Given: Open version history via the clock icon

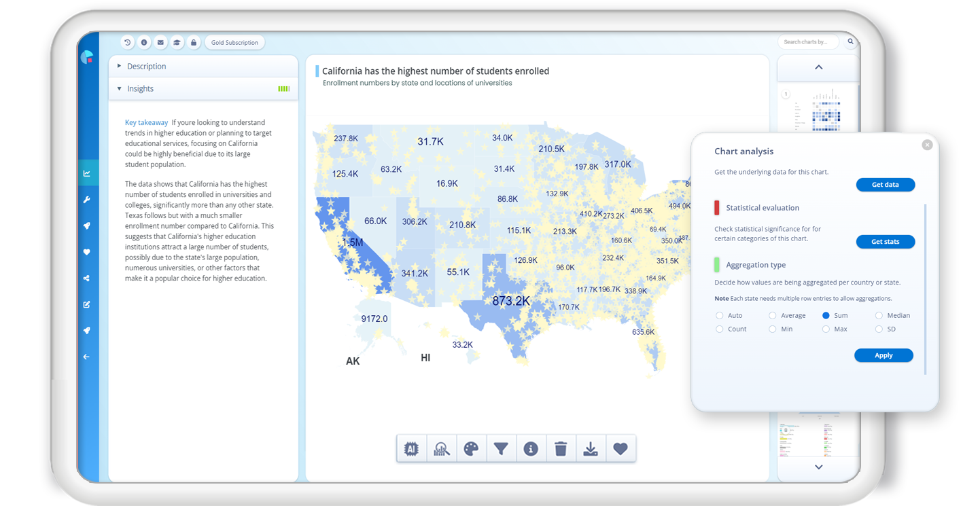Looking at the screenshot, I should point(128,42).
